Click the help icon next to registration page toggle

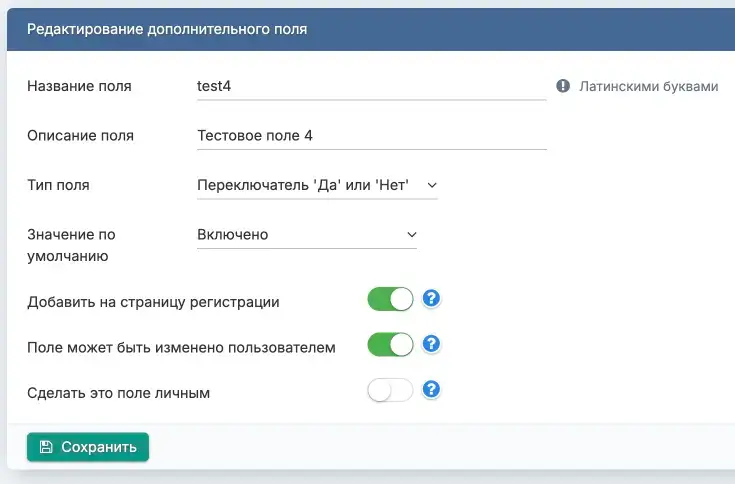432,299
